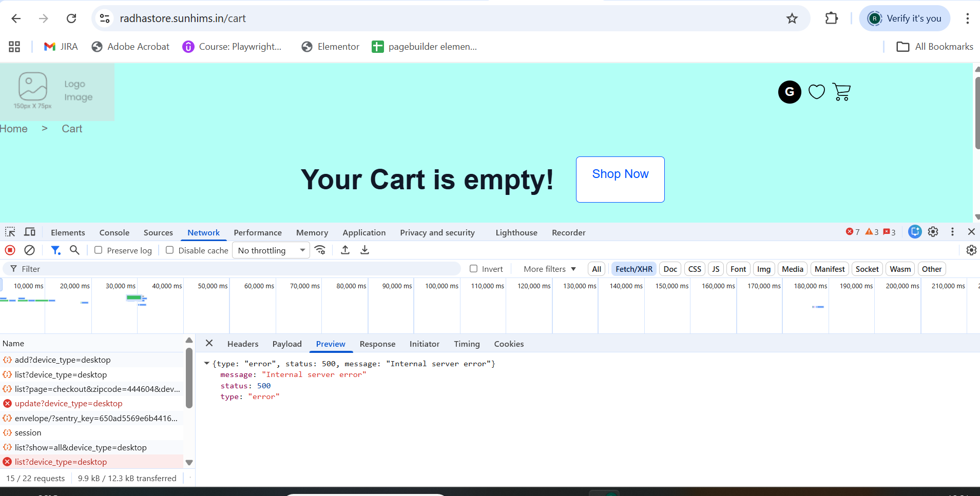Enable the Preserve log checkbox
Viewport: 980px width, 496px height.
[99, 250]
